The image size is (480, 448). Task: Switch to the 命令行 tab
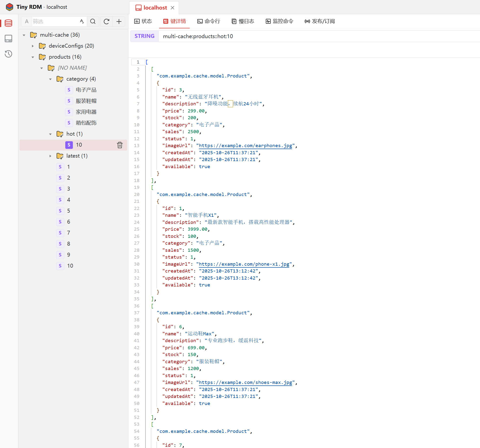[x=209, y=21]
